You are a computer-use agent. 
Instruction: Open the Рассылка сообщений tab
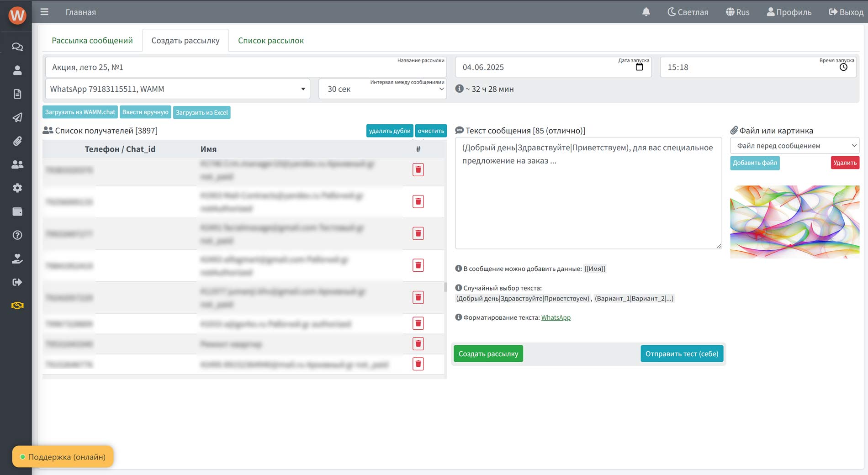click(x=92, y=41)
